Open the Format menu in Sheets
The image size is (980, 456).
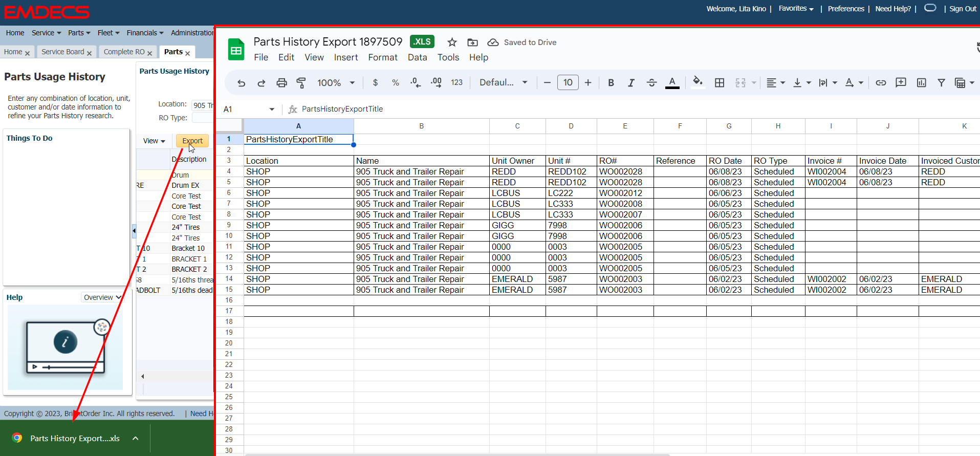383,57
